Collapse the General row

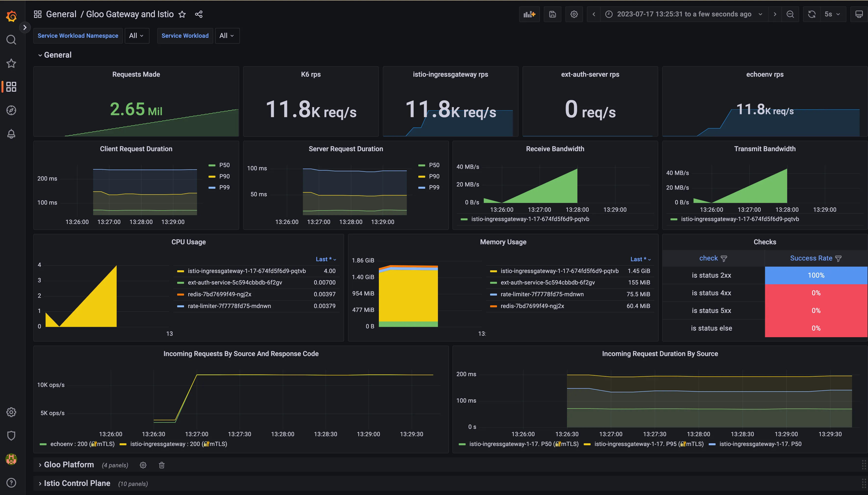click(x=55, y=55)
